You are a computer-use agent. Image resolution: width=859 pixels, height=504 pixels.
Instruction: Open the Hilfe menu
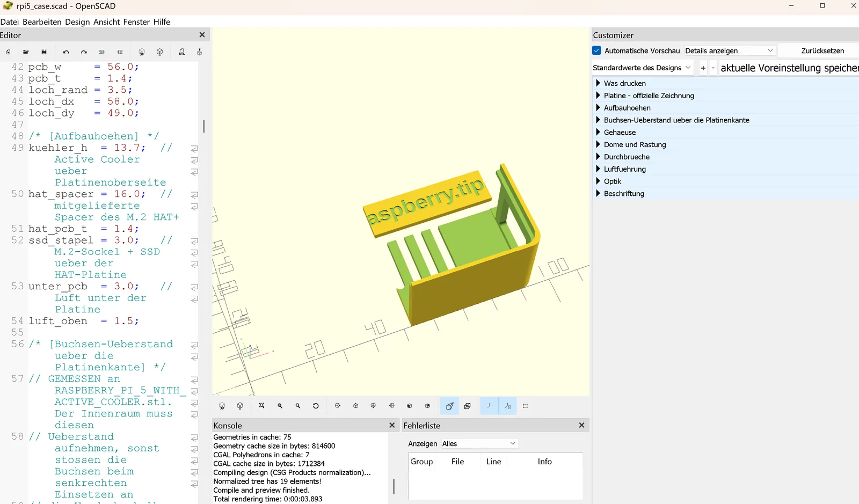pyautogui.click(x=162, y=22)
